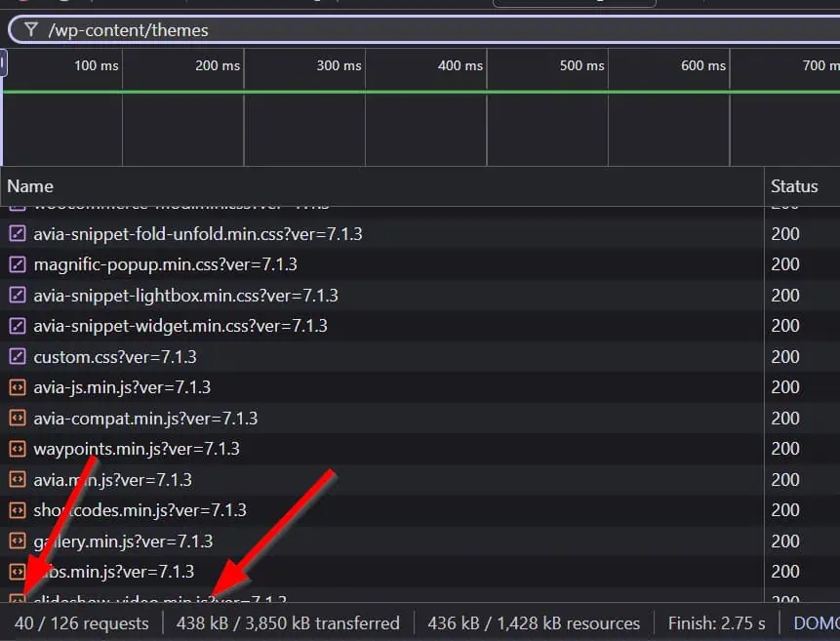The width and height of the screenshot is (840, 641).
Task: Click the 300 ms marker on the timeline
Action: coord(339,65)
